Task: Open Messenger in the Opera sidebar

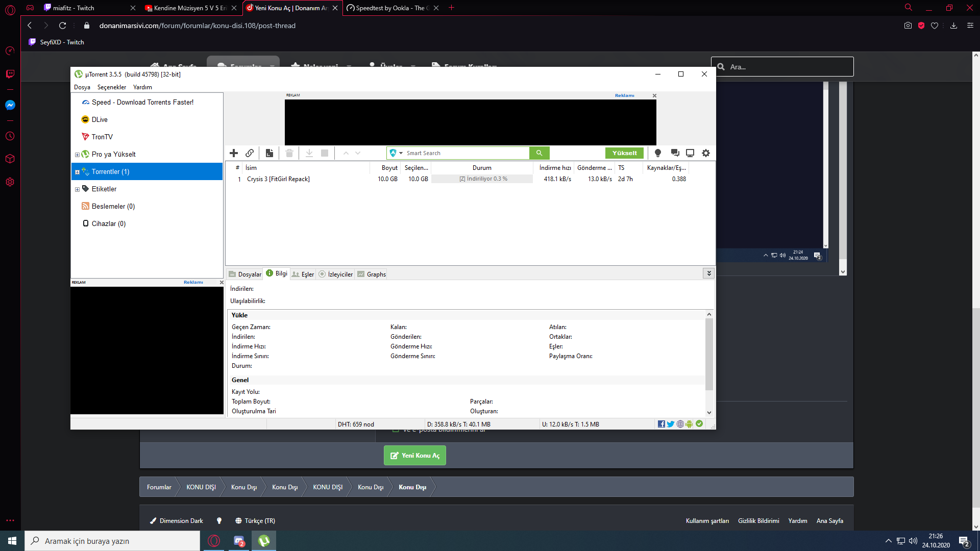Action: click(x=10, y=105)
